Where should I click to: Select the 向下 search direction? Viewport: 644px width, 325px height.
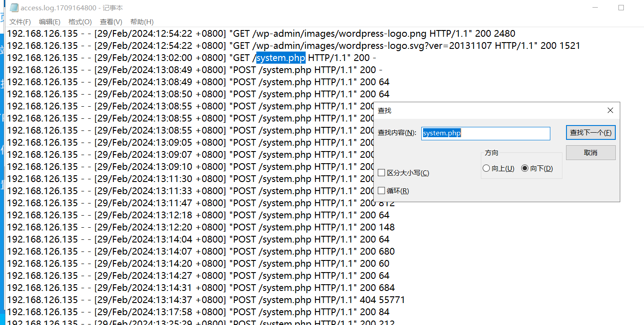(x=525, y=169)
